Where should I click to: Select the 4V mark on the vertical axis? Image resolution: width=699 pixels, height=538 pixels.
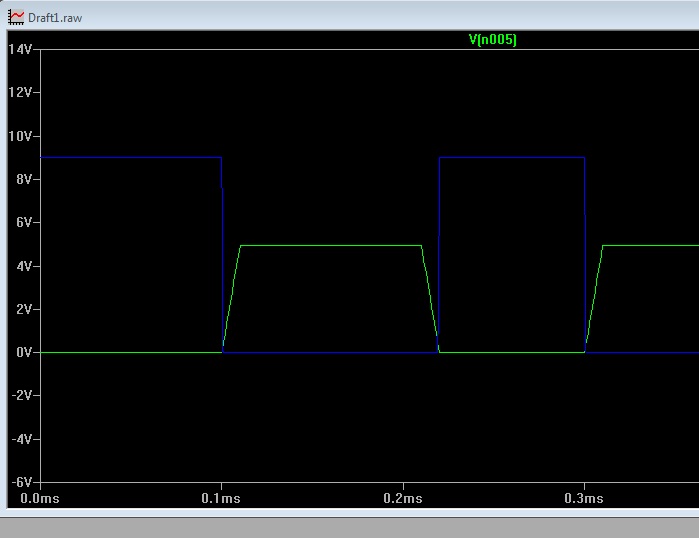[24, 266]
